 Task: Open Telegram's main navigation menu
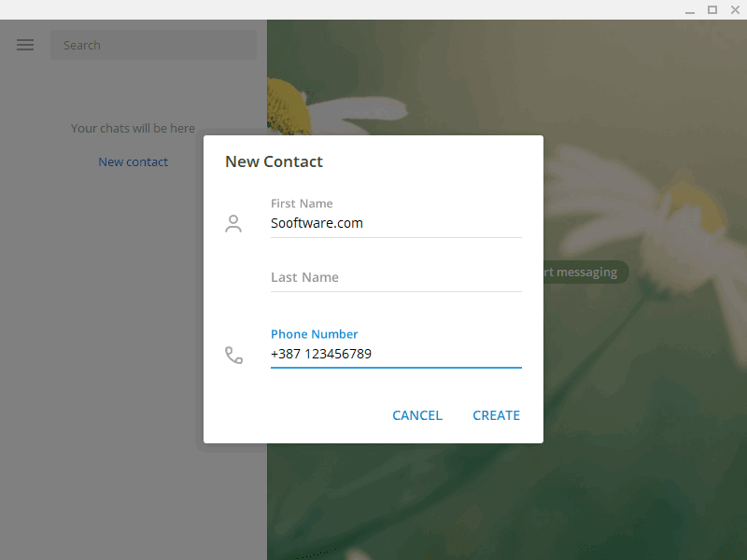pos(24,44)
